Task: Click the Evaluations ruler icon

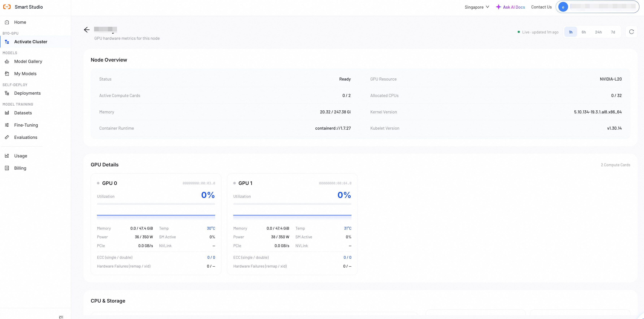Action: (7, 137)
